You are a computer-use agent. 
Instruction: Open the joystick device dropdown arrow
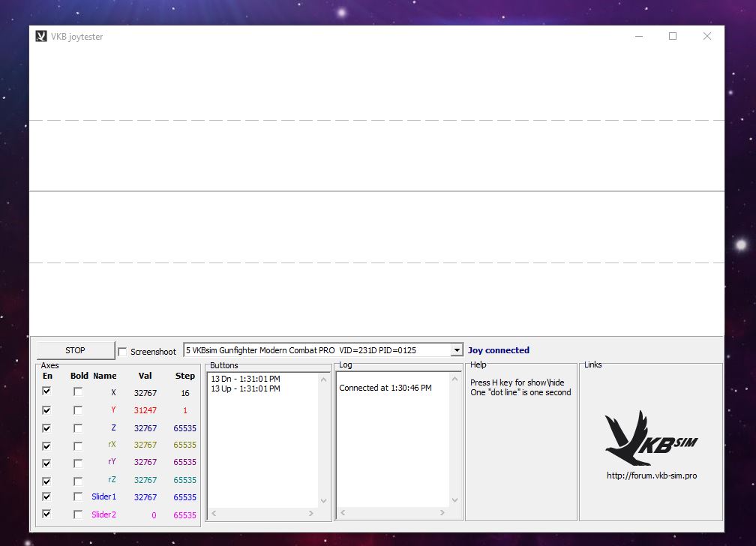[456, 350]
